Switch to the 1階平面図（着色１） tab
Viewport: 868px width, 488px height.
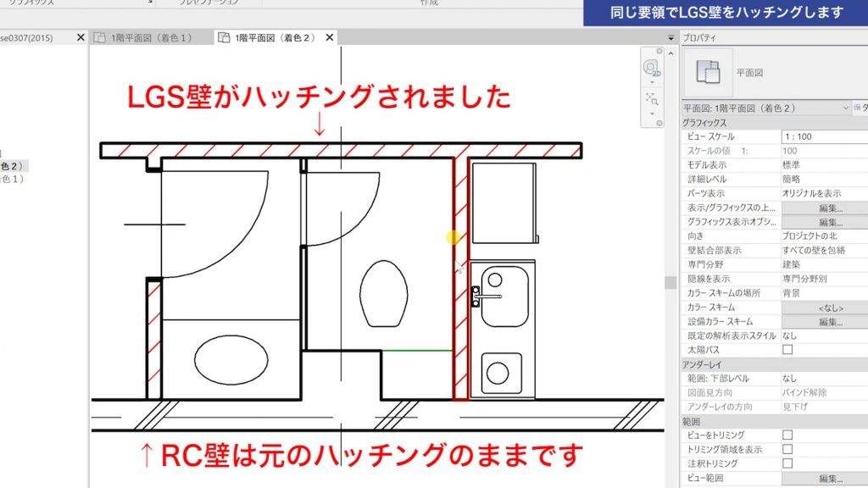tap(153, 37)
